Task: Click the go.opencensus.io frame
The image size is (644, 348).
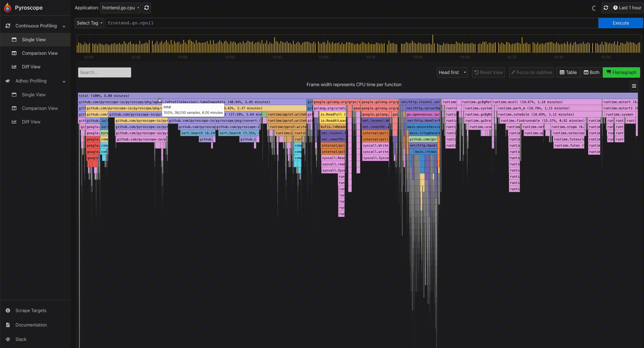Action: pyautogui.click(x=423, y=114)
